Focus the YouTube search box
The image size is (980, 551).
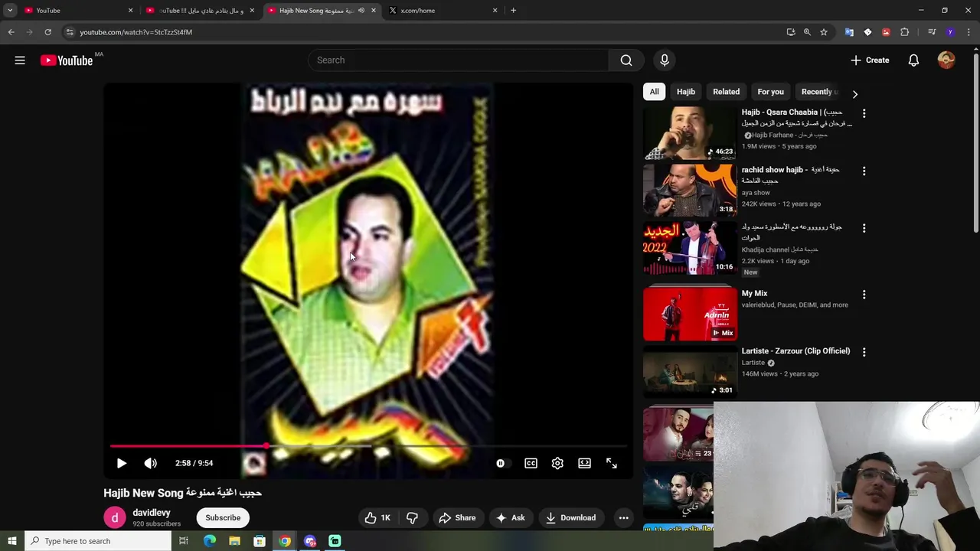[459, 60]
